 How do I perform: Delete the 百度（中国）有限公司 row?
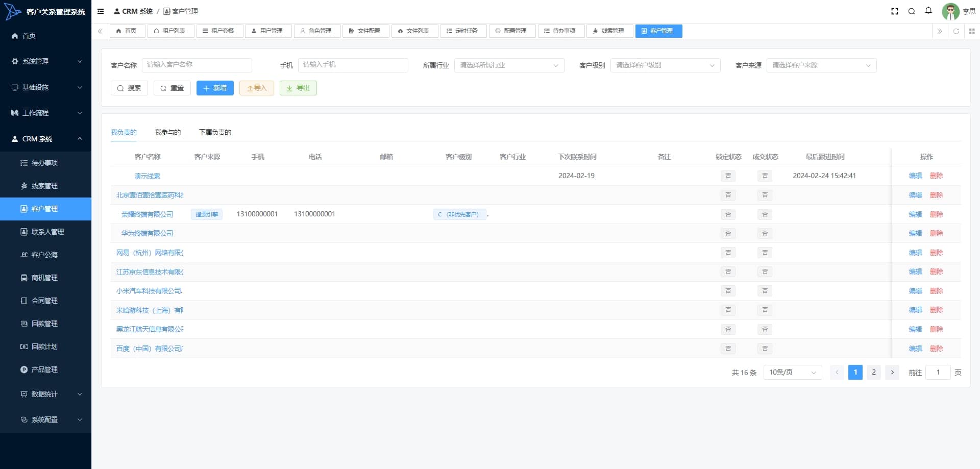click(936, 349)
